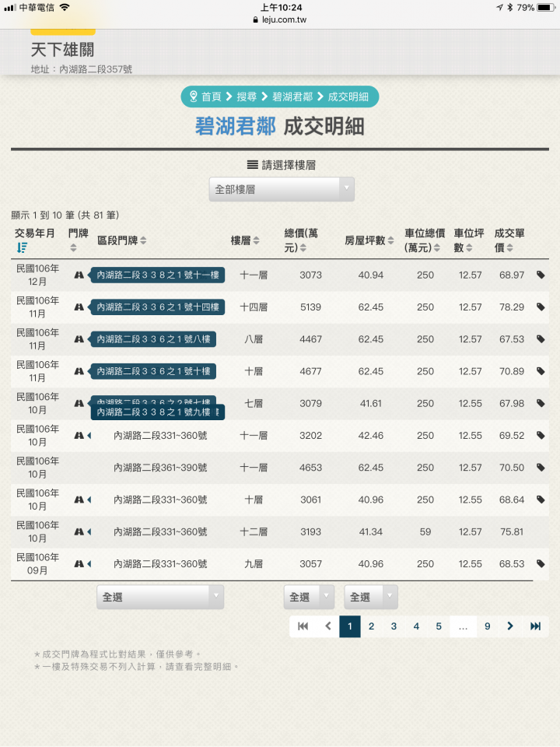Click the 78.29 unit price cell
This screenshot has height=747, width=560.
512,307
